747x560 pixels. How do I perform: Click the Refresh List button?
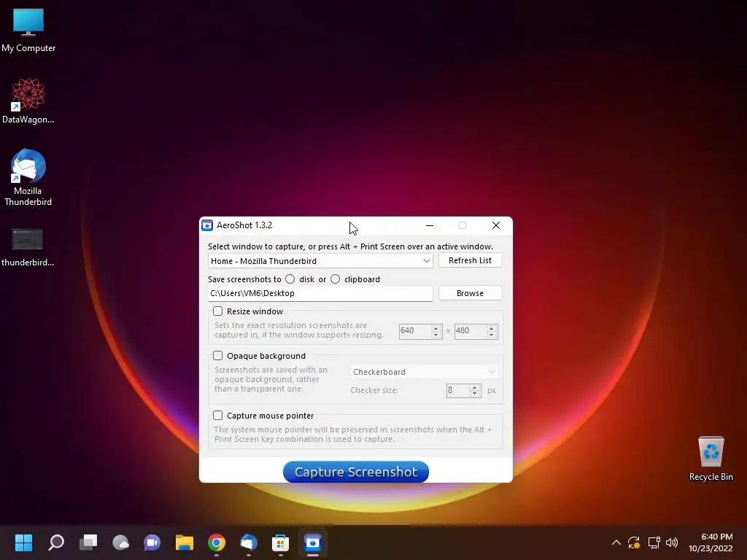(x=470, y=260)
